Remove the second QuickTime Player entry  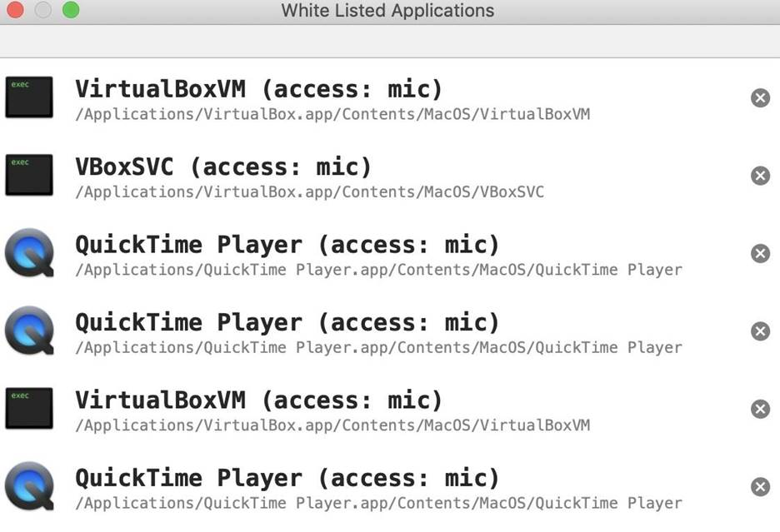pyautogui.click(x=760, y=331)
